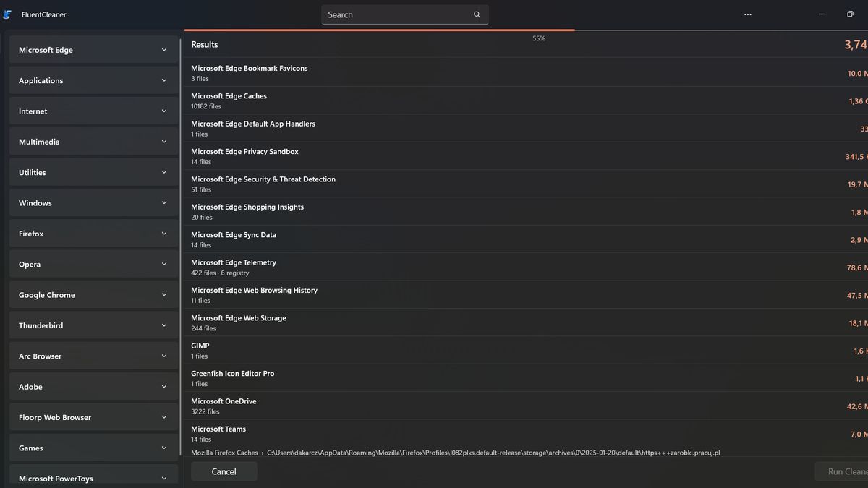Select the Microsoft Edge sidebar label

[x=46, y=51]
